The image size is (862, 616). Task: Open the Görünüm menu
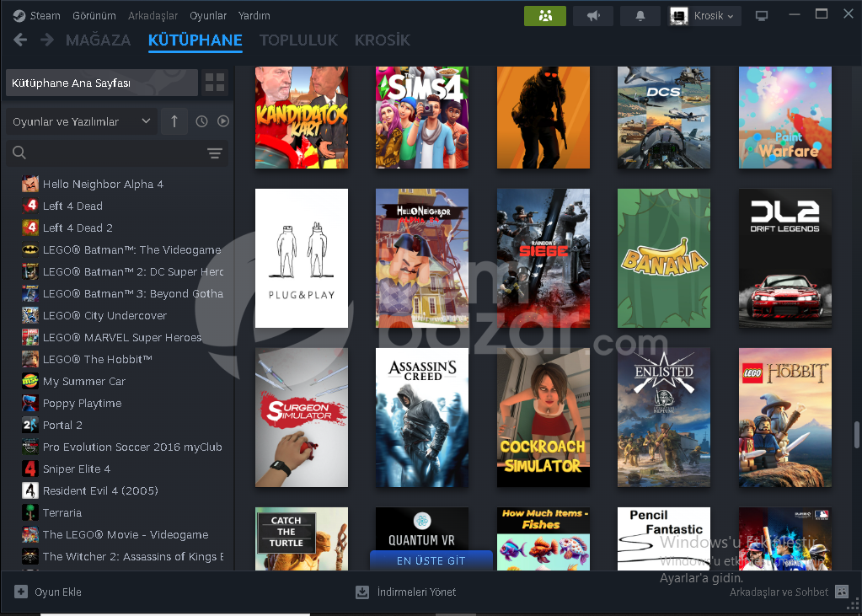(x=94, y=15)
